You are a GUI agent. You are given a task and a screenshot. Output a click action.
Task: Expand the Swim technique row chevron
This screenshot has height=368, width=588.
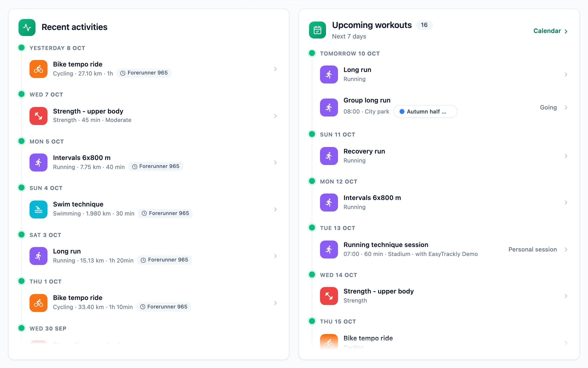coord(275,209)
